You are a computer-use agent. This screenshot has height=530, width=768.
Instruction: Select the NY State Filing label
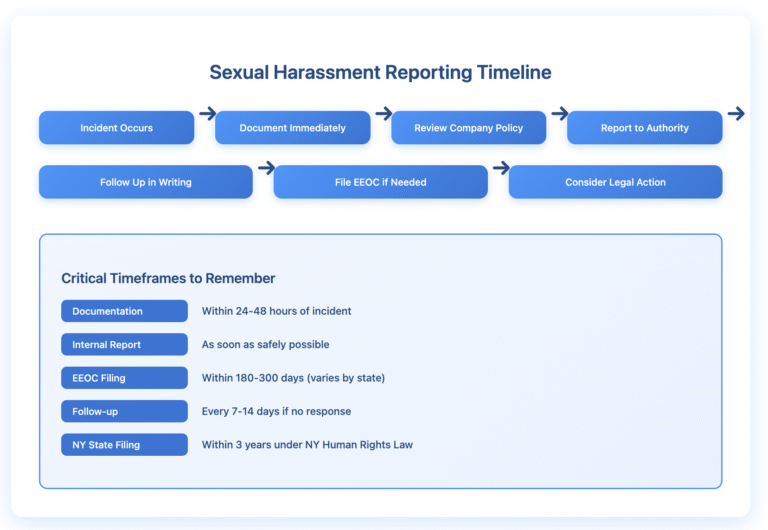click(x=124, y=445)
